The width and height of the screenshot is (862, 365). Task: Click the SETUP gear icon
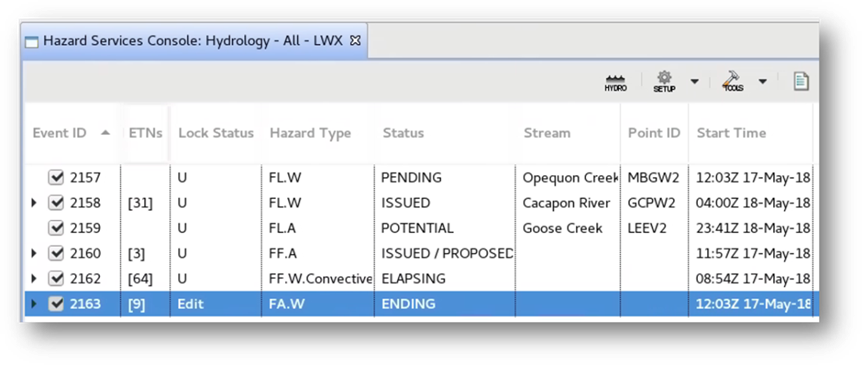[x=664, y=82]
